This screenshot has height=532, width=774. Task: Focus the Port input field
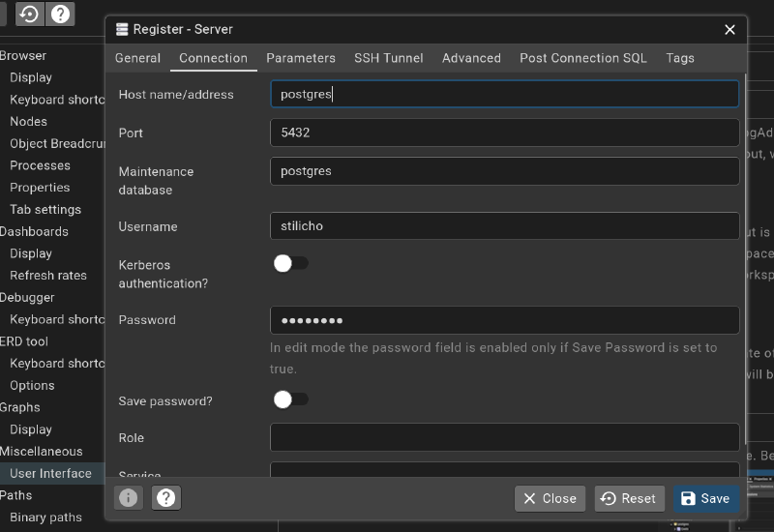[x=504, y=133]
